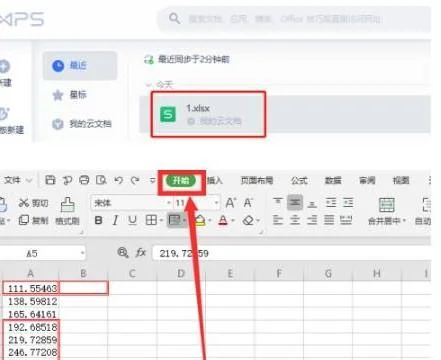
Task: Toggle left horizontal alignment
Action: click(278, 220)
